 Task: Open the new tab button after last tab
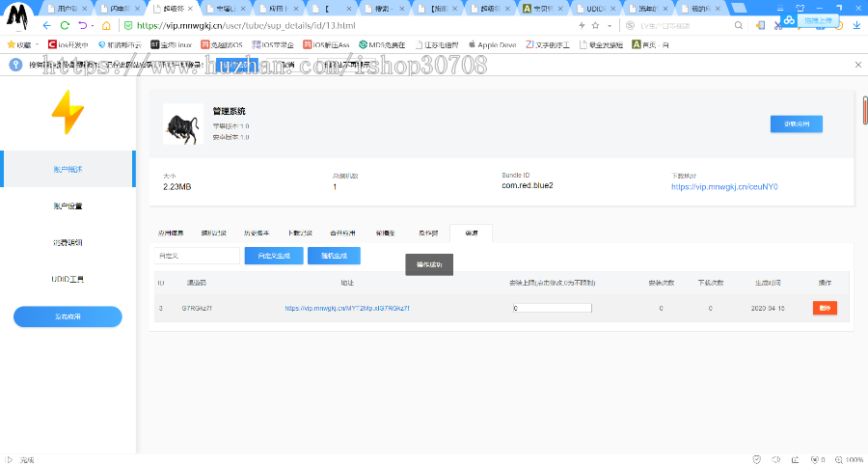pos(739,8)
